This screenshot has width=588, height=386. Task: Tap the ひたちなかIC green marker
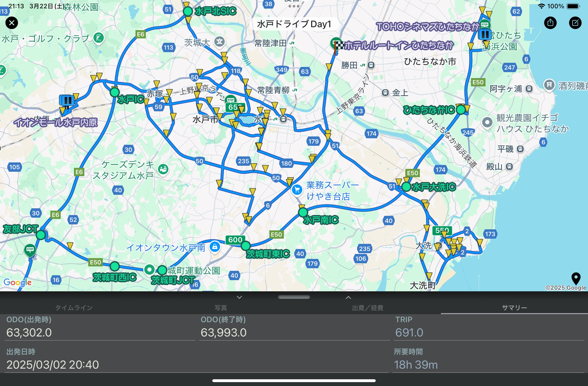461,110
